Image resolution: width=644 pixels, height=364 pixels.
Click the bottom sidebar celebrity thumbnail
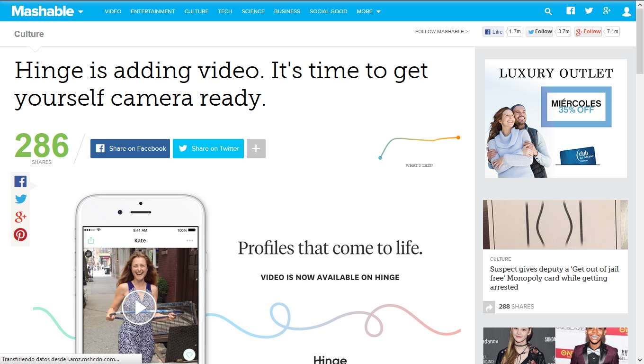pyautogui.click(x=555, y=346)
